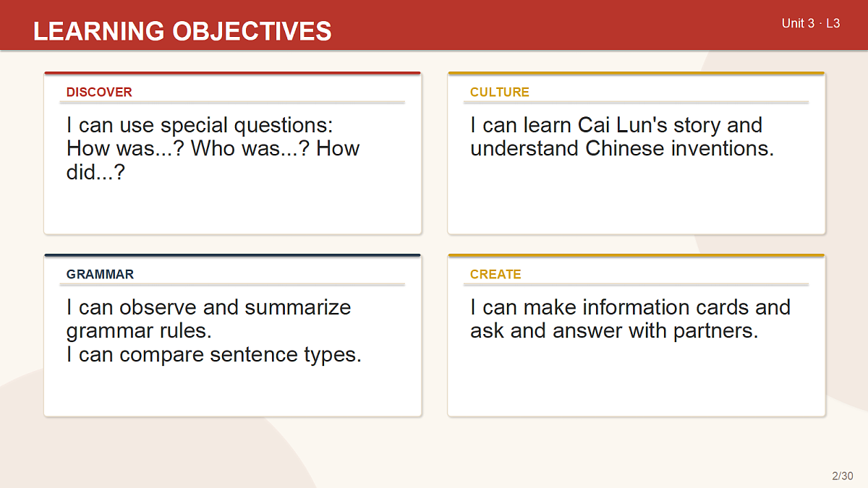Click the DISCOVER card heading

(x=99, y=92)
